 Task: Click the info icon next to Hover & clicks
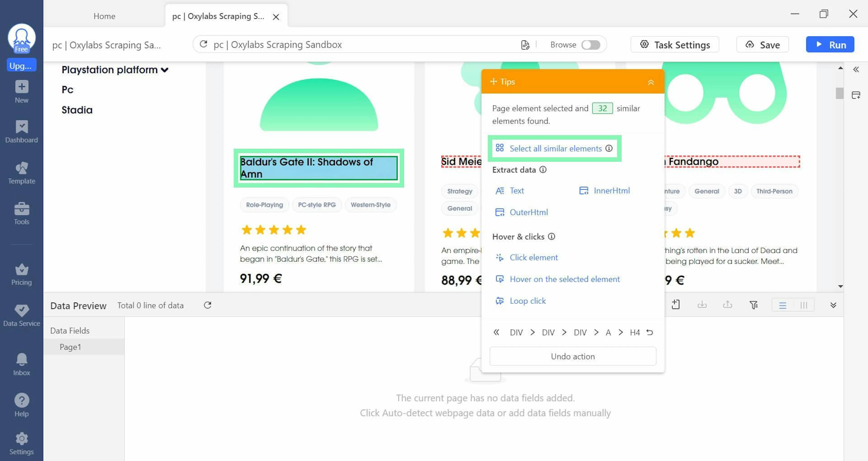pyautogui.click(x=551, y=236)
